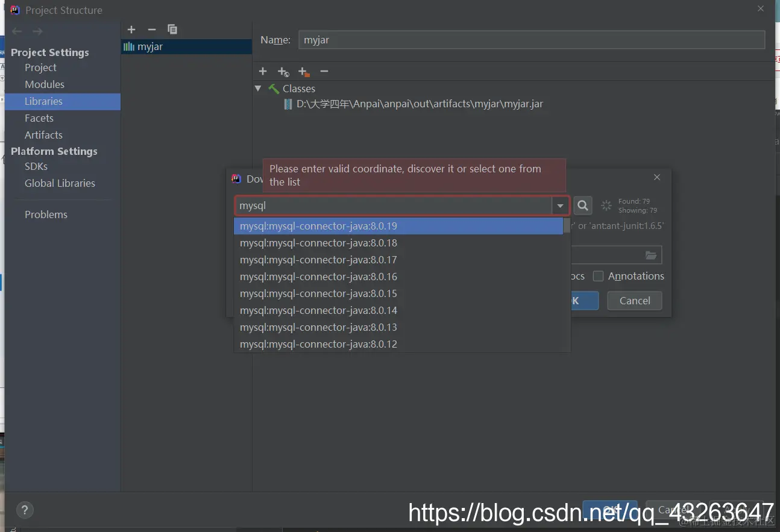Image resolution: width=780 pixels, height=532 pixels.
Task: Go forward in Project Structure navigation
Action: [x=37, y=31]
